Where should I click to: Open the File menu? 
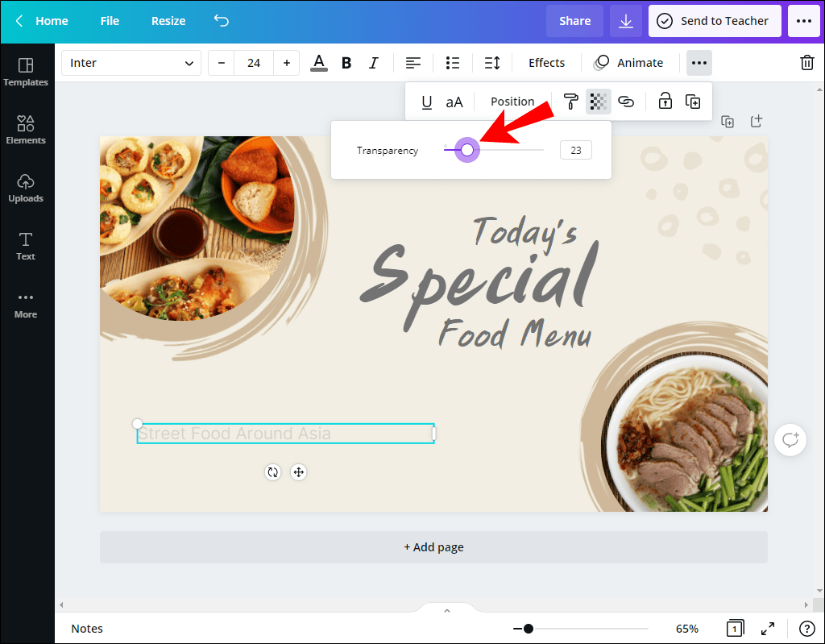(110, 21)
